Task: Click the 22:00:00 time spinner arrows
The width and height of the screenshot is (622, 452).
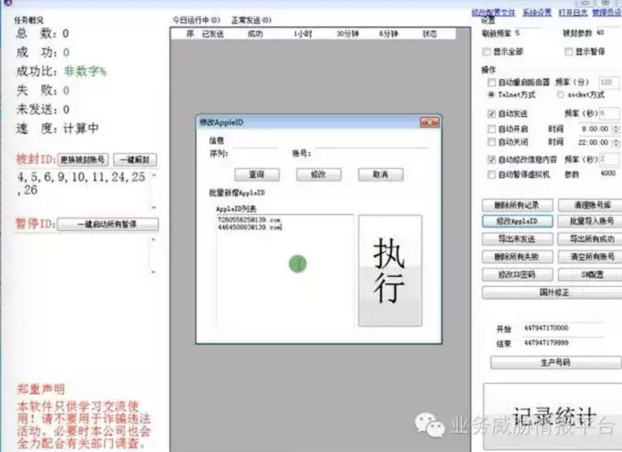Action: click(x=616, y=142)
